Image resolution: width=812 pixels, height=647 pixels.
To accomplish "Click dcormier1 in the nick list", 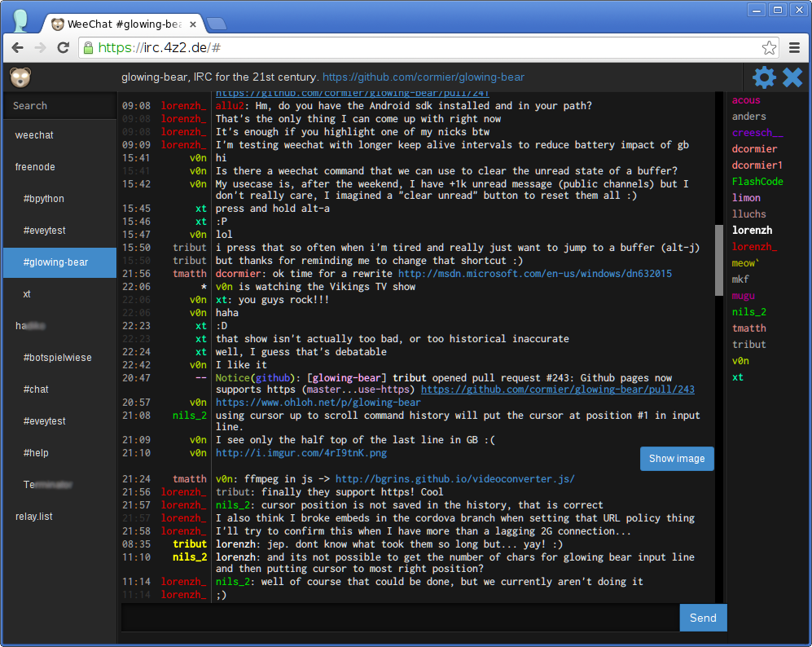I will (x=757, y=165).
